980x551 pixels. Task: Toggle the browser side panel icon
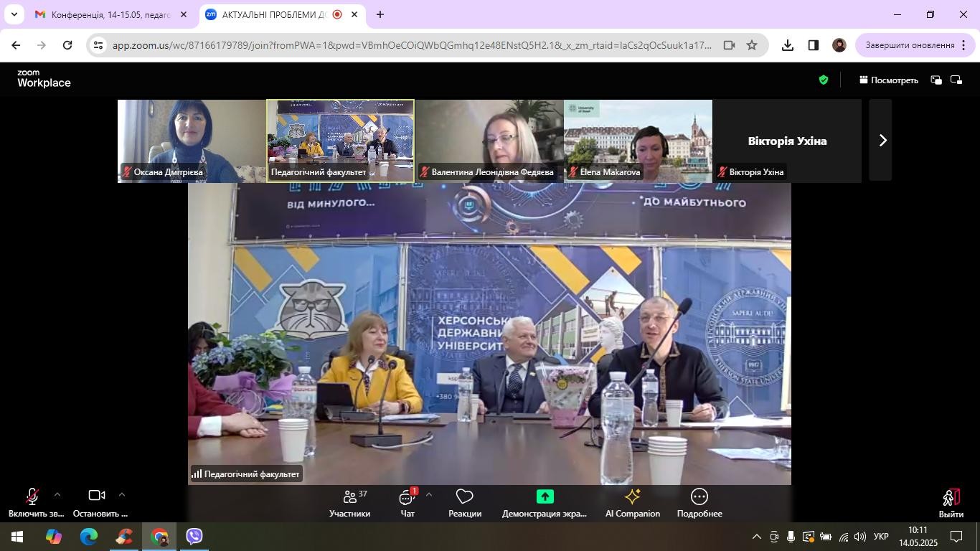pyautogui.click(x=813, y=45)
